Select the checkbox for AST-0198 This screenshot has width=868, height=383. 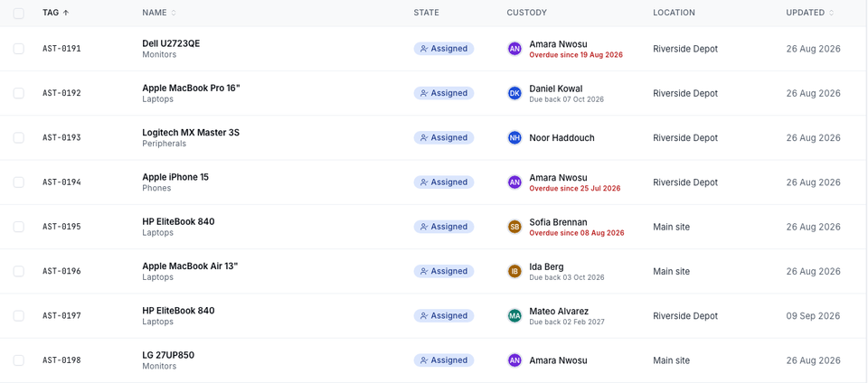[x=19, y=360]
